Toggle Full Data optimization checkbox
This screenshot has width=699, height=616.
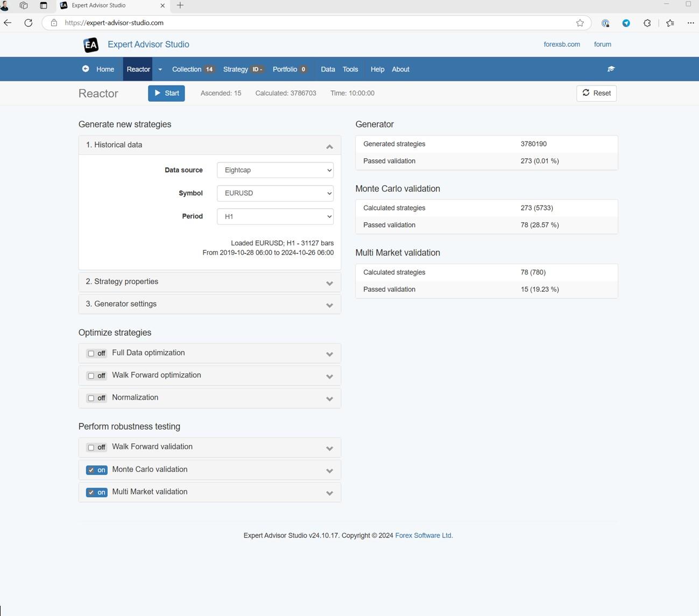click(91, 353)
